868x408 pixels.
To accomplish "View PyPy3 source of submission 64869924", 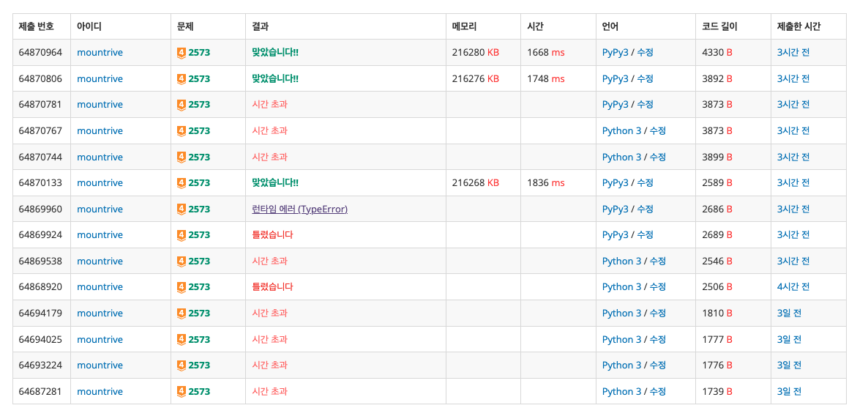I will pos(615,235).
